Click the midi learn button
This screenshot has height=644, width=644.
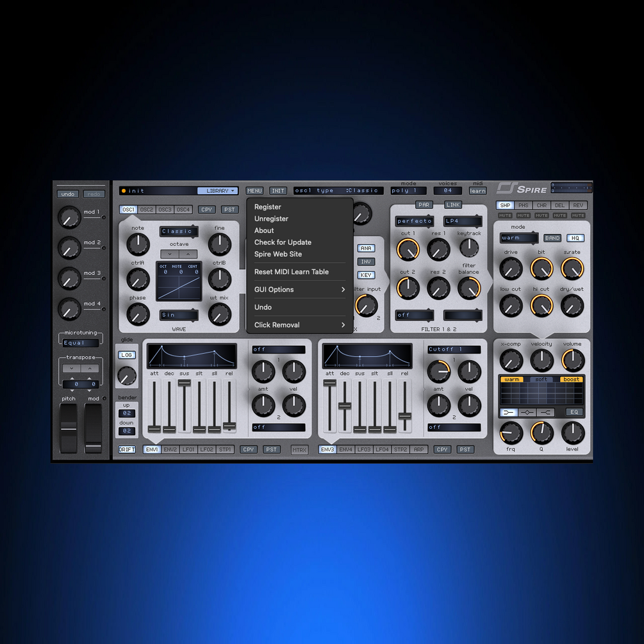(477, 190)
